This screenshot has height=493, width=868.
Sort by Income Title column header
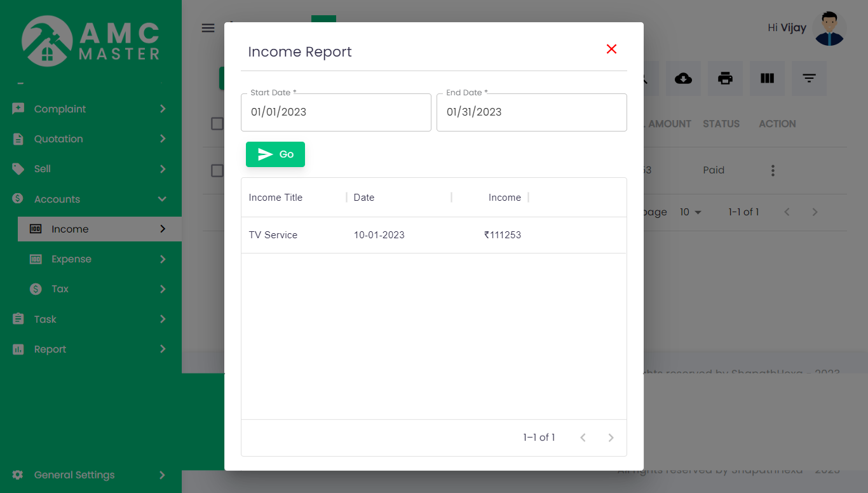tap(276, 198)
